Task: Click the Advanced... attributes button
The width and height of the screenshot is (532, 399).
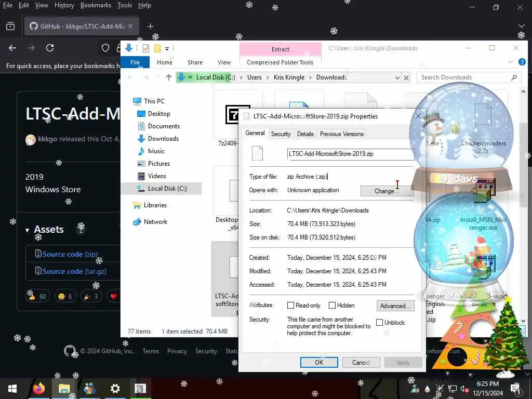Action: point(395,305)
